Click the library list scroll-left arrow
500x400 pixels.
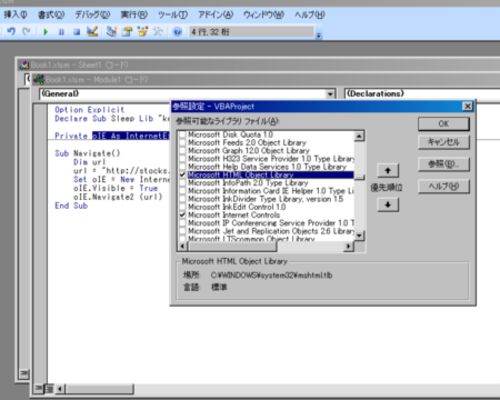(182, 246)
